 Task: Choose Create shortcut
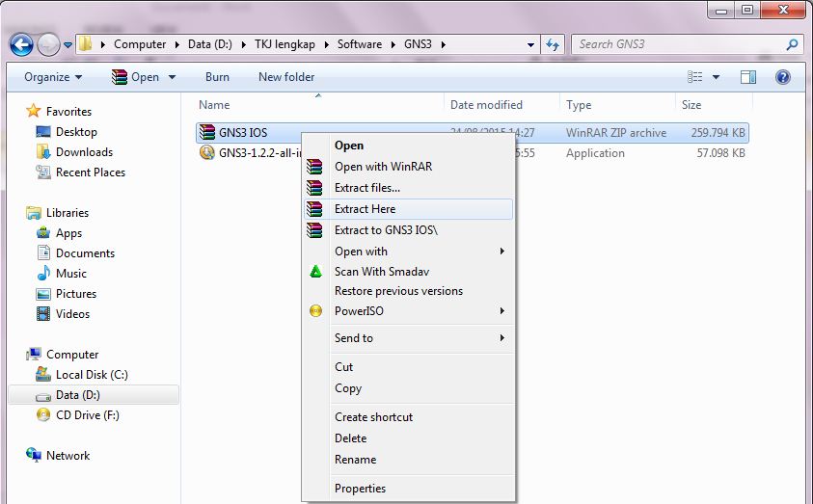tap(408, 417)
